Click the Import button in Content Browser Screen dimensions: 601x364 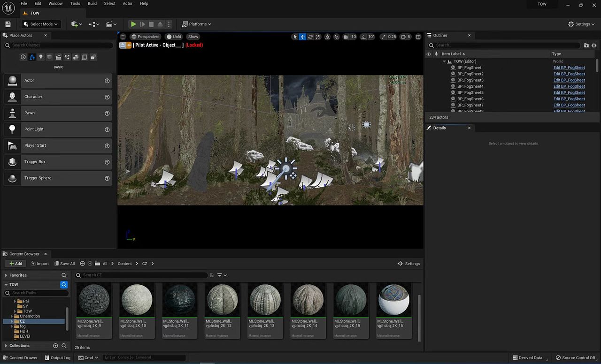pos(39,264)
